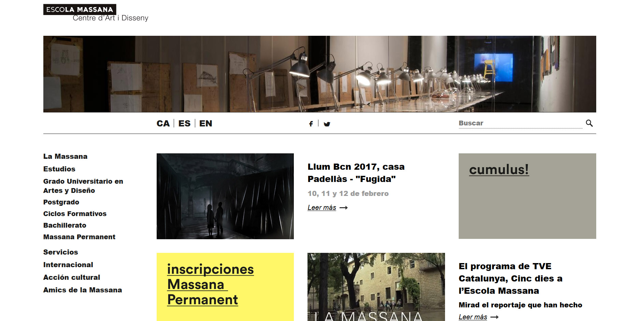Open the La Massana courtyard thumbnail
This screenshot has height=321, width=644.
click(376, 287)
